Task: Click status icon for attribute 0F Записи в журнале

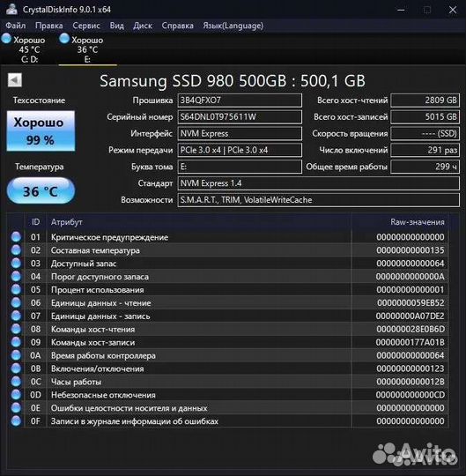Action: 16,421
